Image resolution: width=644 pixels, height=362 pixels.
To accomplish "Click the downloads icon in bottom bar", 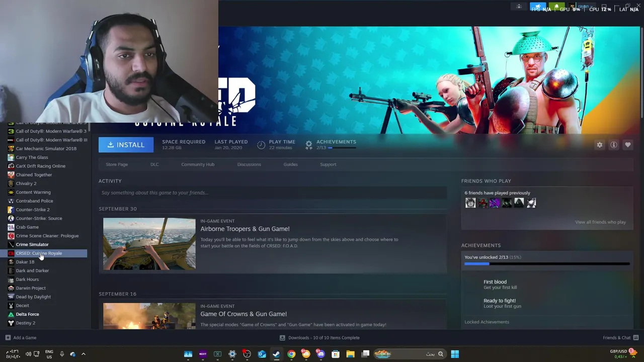I will click(x=282, y=338).
